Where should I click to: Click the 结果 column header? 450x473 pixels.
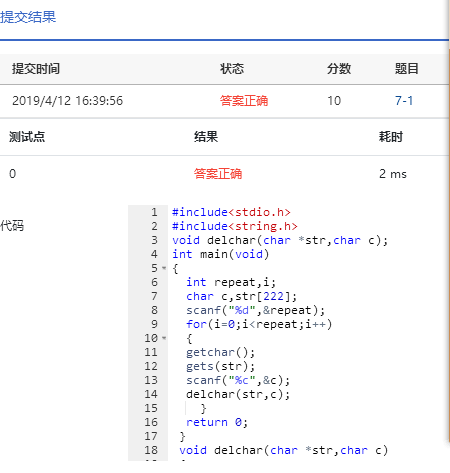click(206, 137)
